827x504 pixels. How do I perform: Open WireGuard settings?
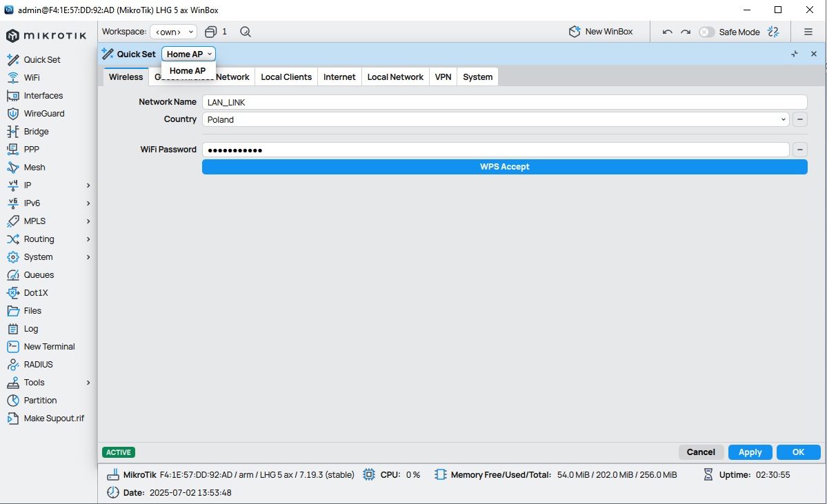point(43,113)
